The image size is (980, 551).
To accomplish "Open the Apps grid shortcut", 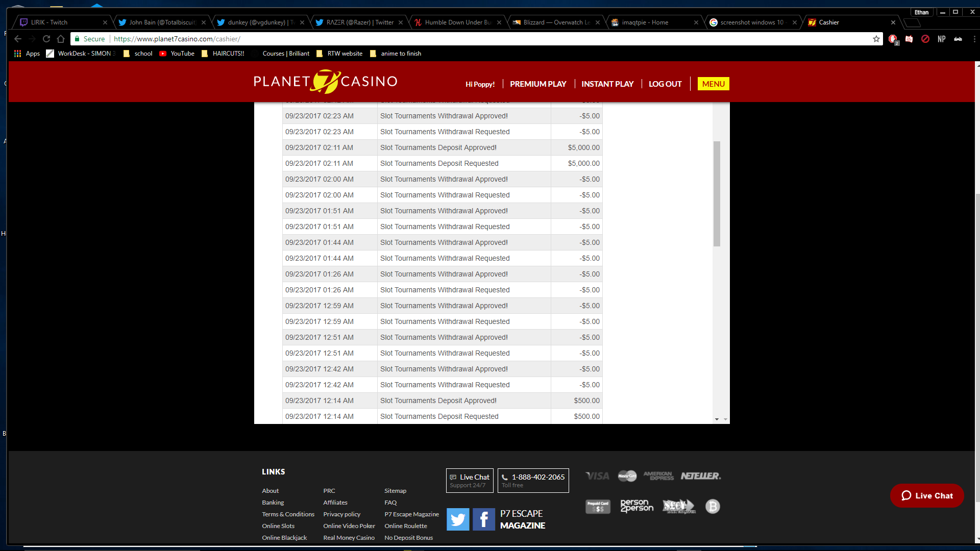I will point(27,54).
